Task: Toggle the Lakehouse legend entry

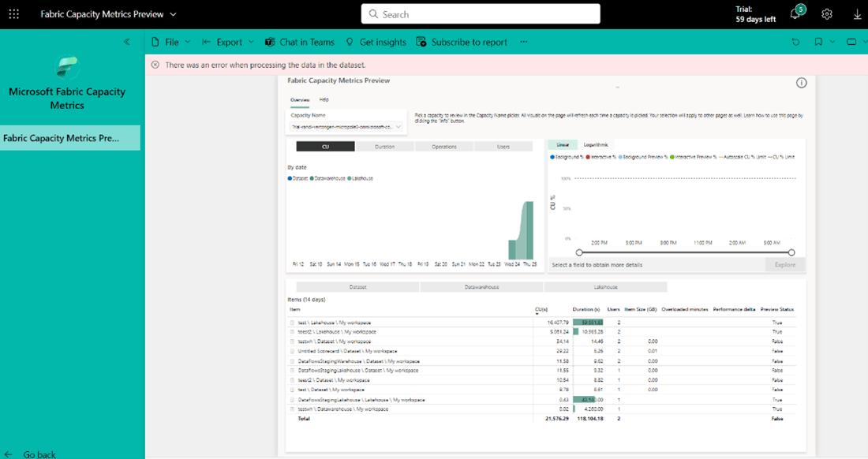Action: pos(361,178)
